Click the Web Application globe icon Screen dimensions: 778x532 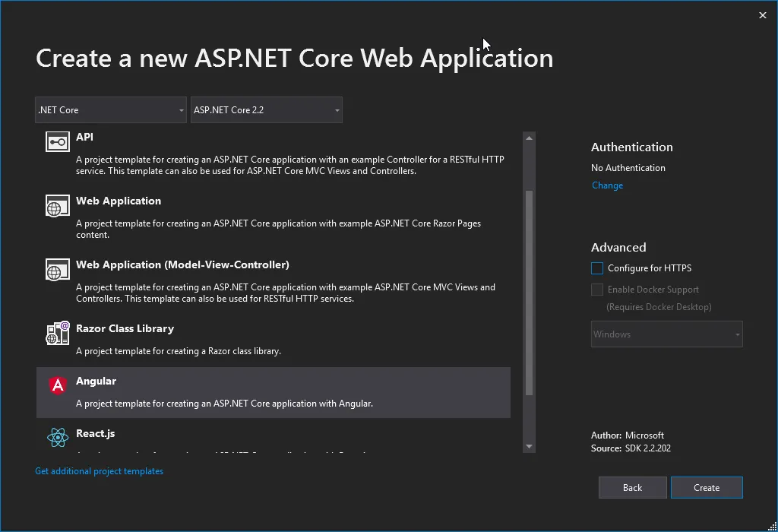click(58, 207)
